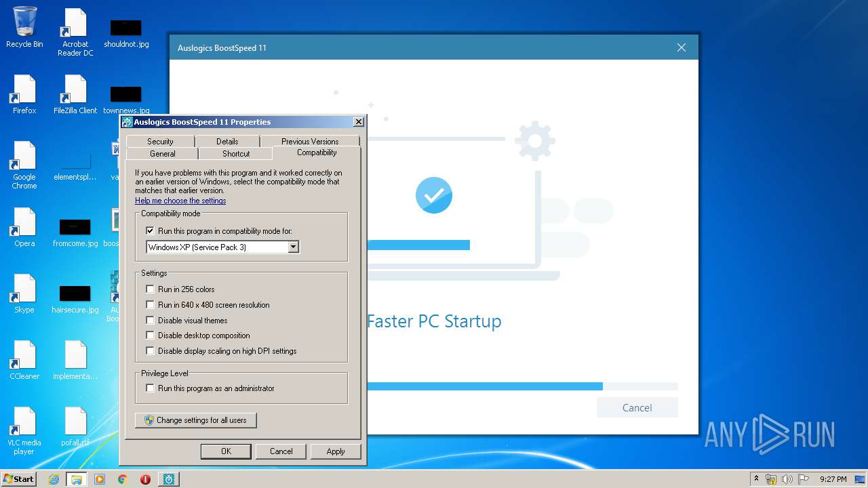Select the Skype desktop shortcut
The height and width of the screenshot is (488, 868).
24,293
